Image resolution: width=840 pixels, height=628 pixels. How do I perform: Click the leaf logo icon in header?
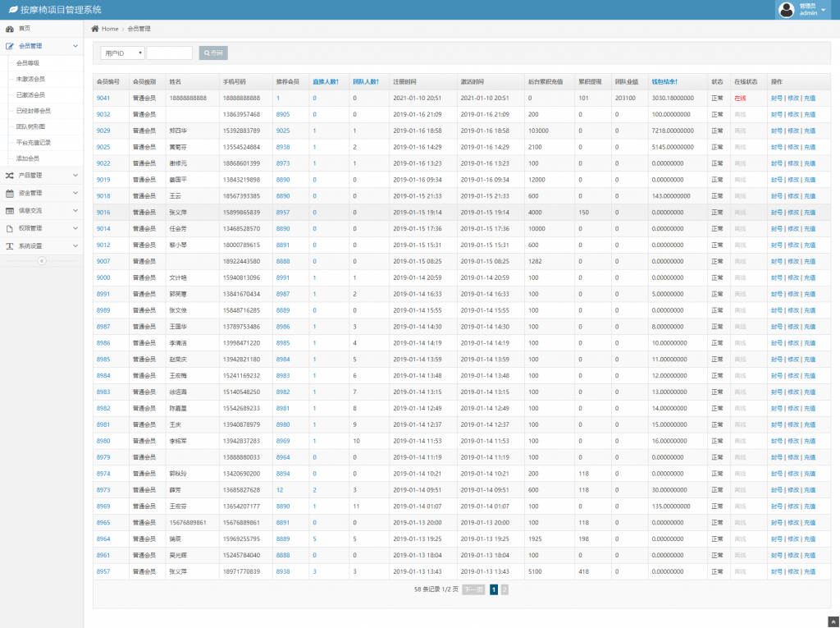[12, 10]
